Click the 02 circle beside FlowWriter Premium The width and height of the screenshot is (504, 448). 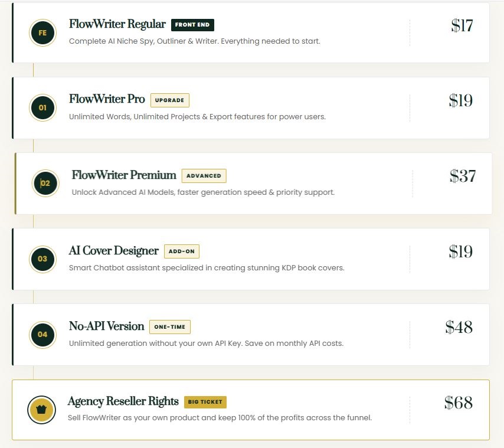[45, 184]
